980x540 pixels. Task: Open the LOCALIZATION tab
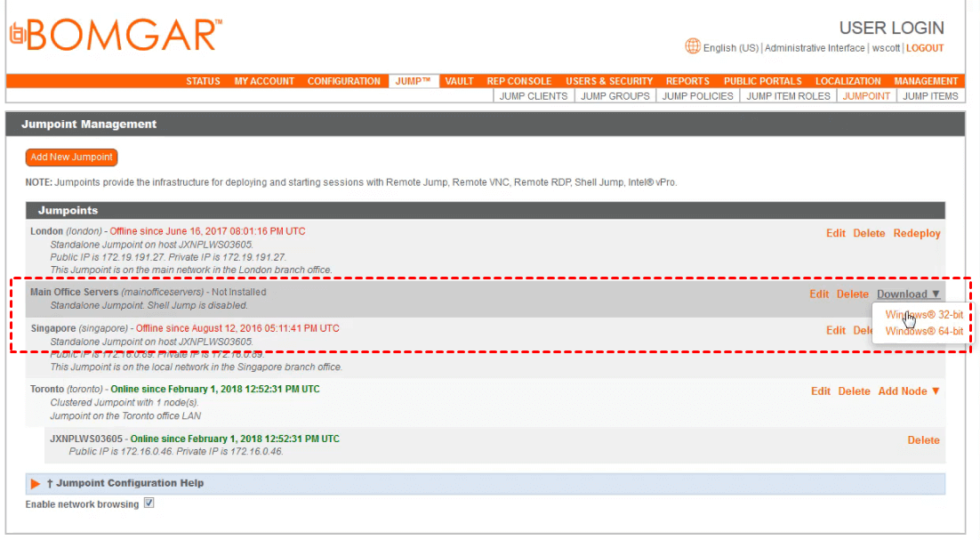847,81
